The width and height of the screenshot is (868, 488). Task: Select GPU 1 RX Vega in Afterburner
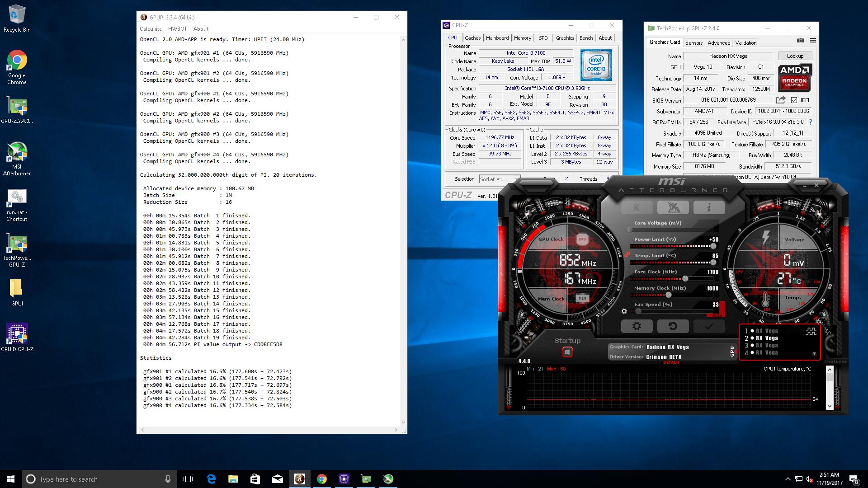(x=762, y=331)
